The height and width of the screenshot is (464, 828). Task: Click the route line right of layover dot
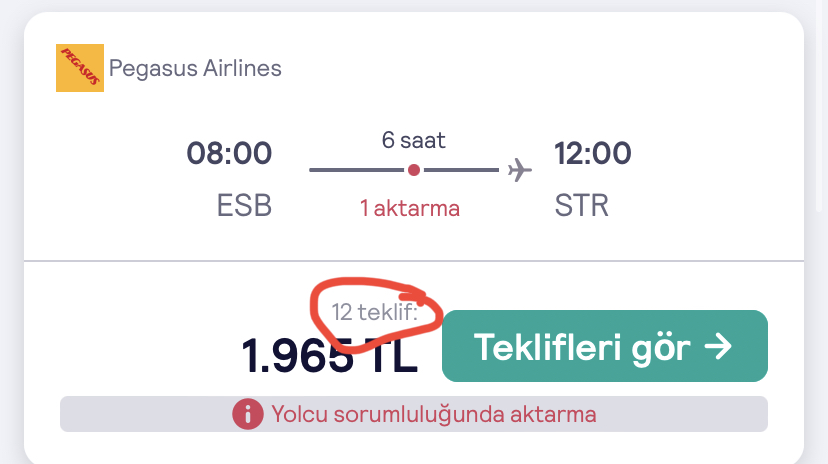click(462, 170)
